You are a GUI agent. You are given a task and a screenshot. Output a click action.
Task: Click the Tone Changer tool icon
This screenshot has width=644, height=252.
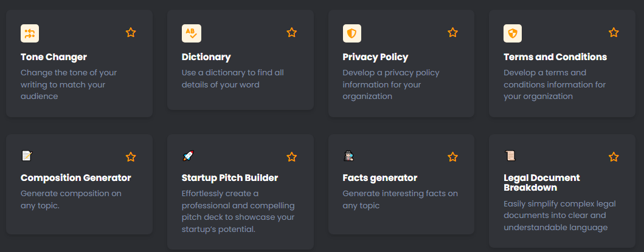coord(30,33)
